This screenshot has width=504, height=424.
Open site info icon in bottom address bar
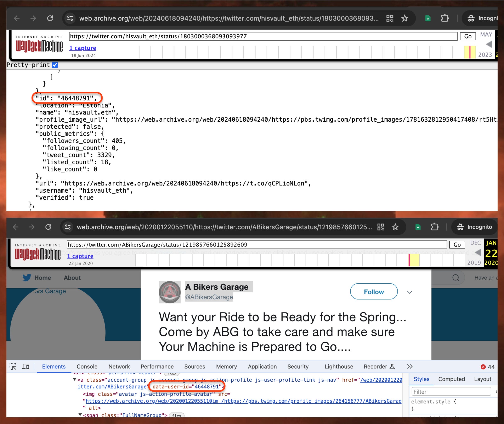(68, 227)
